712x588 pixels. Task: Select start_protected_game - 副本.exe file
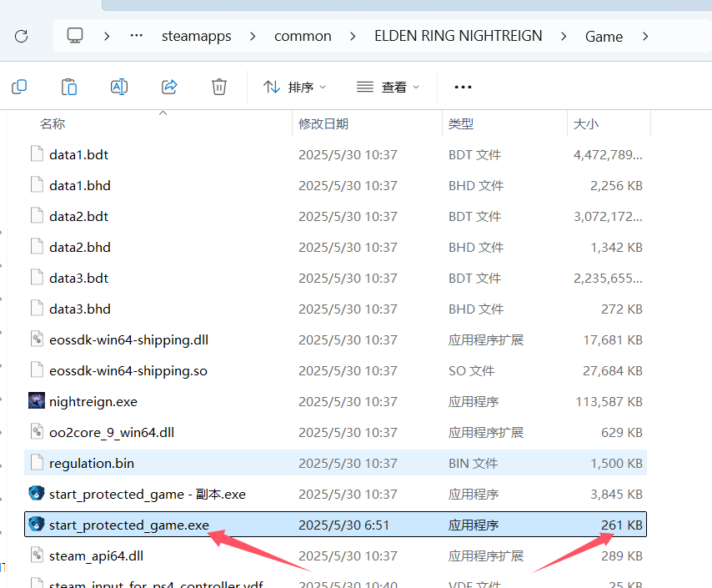tap(148, 494)
